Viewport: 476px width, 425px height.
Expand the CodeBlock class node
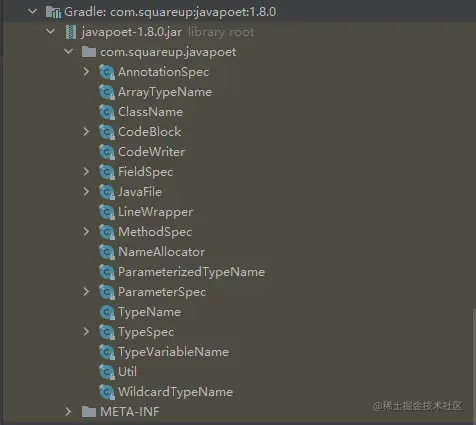(x=86, y=132)
